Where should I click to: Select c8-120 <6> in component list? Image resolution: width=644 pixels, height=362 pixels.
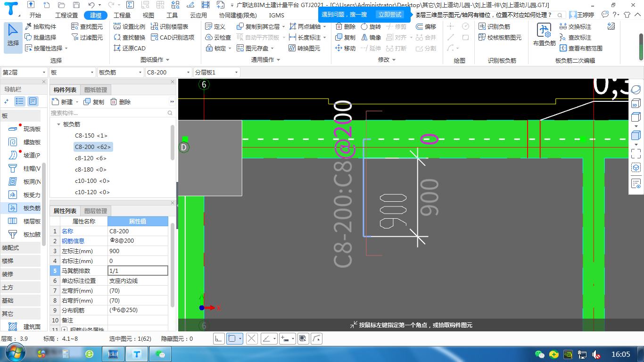pyautogui.click(x=91, y=158)
